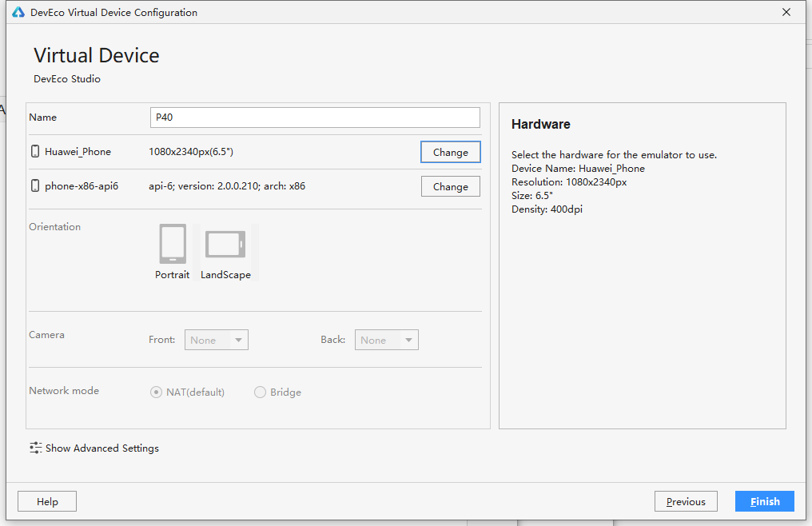Click the Finish button
812x526 pixels.
(764, 501)
